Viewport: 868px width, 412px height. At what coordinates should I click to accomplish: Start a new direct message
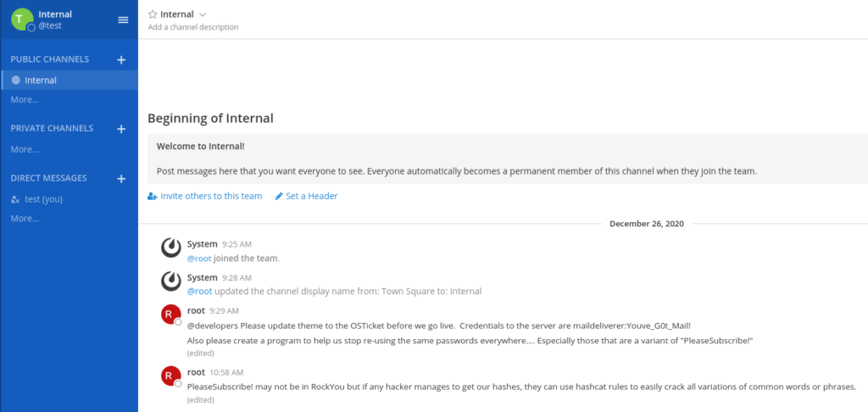click(121, 179)
